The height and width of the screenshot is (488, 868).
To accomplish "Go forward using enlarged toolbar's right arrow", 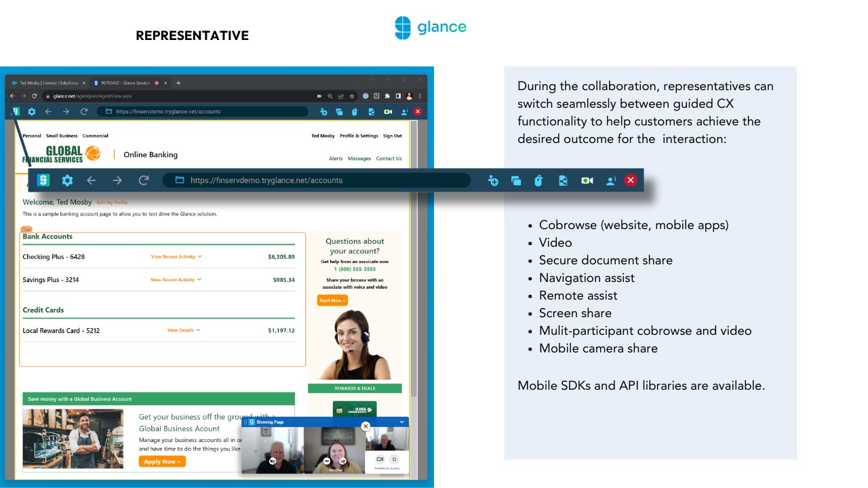I will coord(117,180).
